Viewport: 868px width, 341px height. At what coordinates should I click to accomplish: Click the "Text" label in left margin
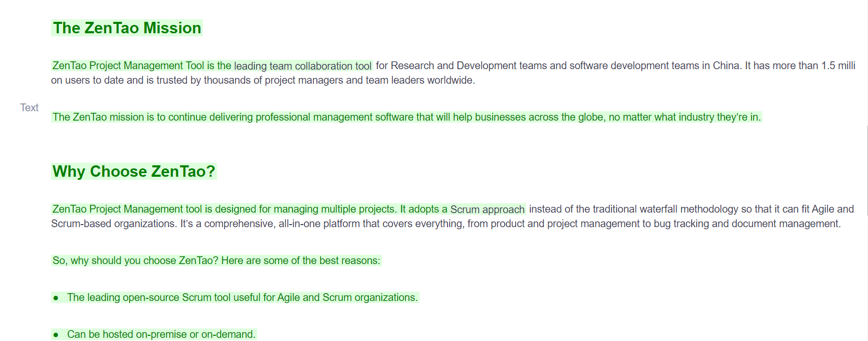coord(29,108)
